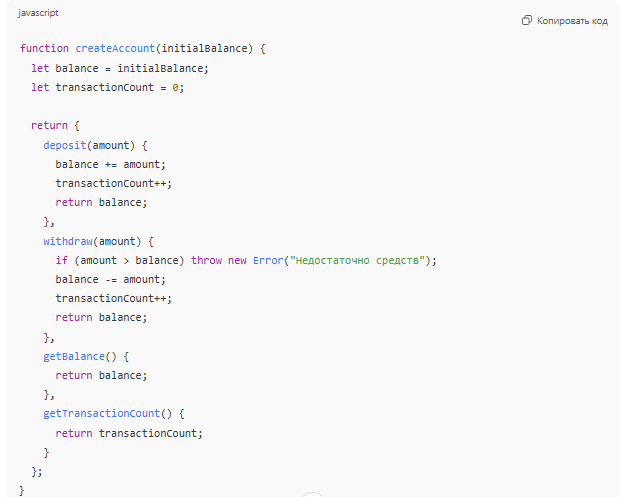This screenshot has height=497, width=622.
Task: Click the 'return transactionCount;' line
Action: point(129,433)
